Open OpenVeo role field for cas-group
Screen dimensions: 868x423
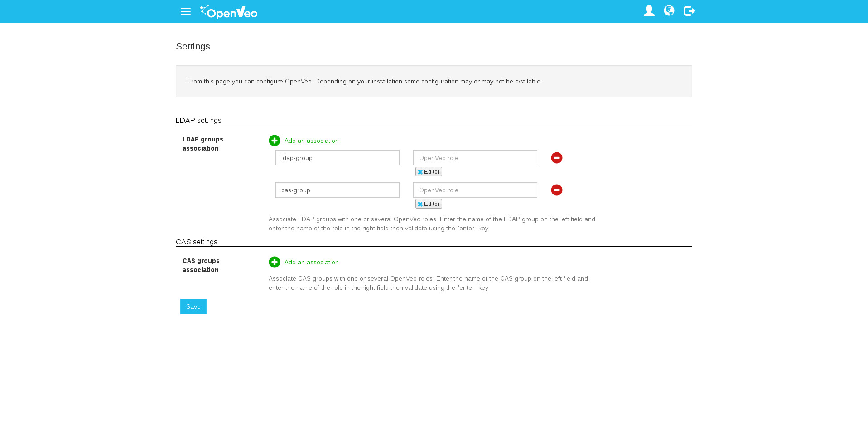click(x=475, y=190)
